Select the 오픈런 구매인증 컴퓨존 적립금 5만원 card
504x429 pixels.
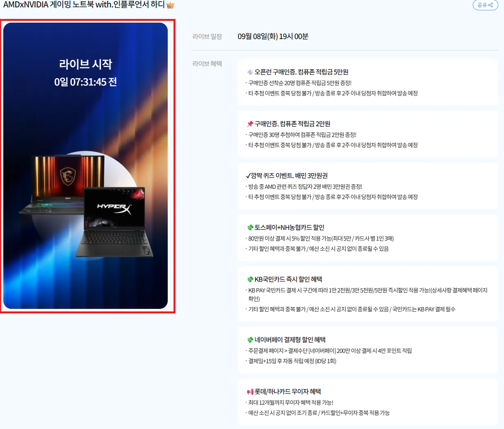point(368,82)
